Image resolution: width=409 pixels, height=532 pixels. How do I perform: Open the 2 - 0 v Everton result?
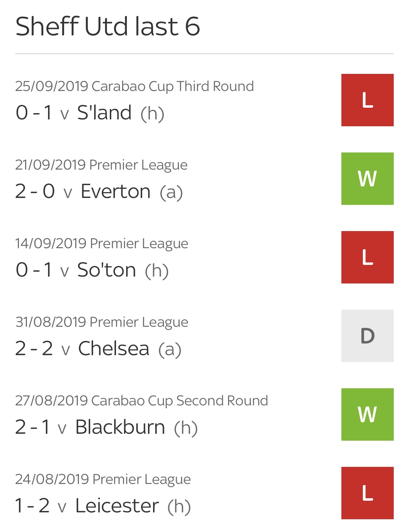[99, 191]
